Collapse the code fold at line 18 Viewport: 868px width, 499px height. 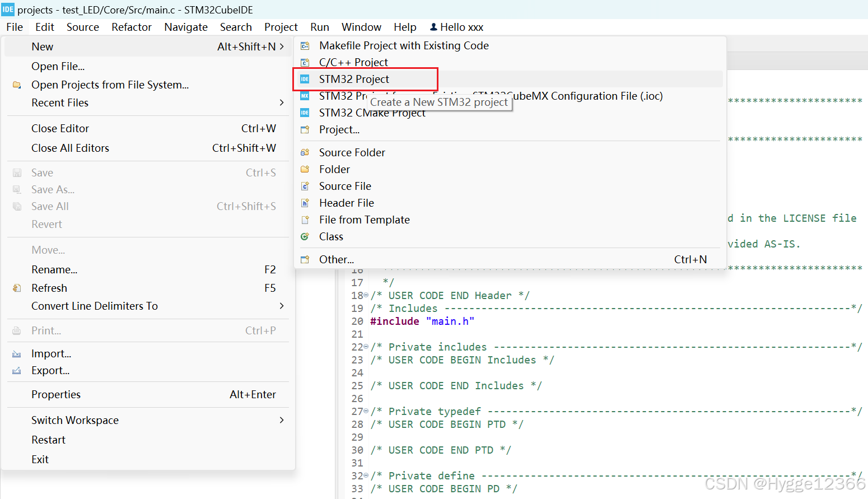point(366,295)
